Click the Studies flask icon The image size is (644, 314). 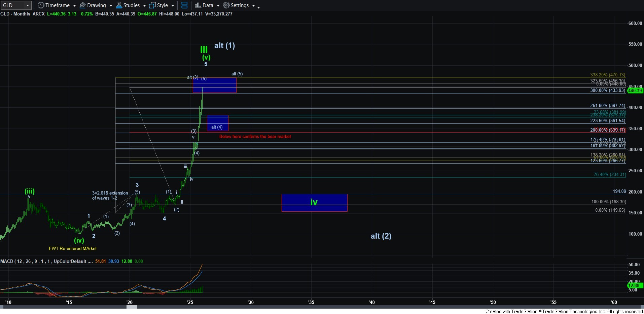tap(119, 5)
